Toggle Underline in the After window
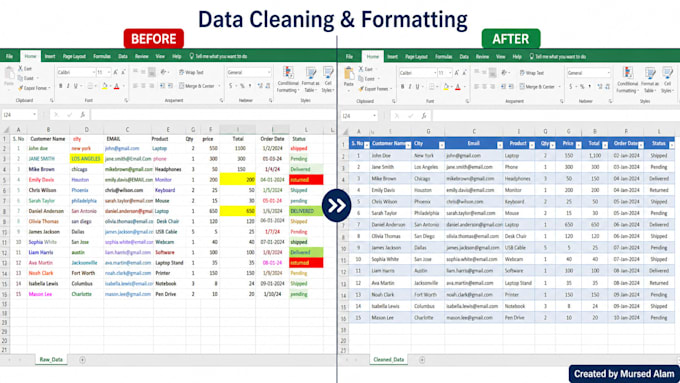This screenshot has width=680, height=383. (418, 87)
